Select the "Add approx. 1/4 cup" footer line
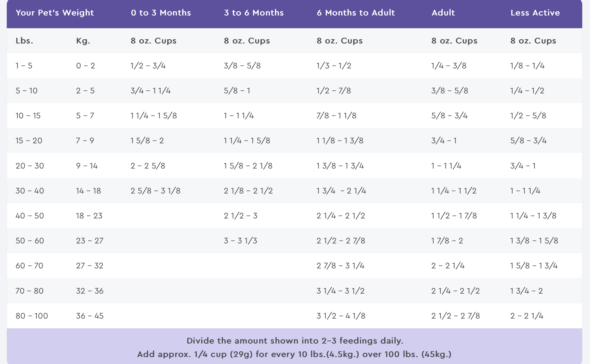 pos(294,354)
